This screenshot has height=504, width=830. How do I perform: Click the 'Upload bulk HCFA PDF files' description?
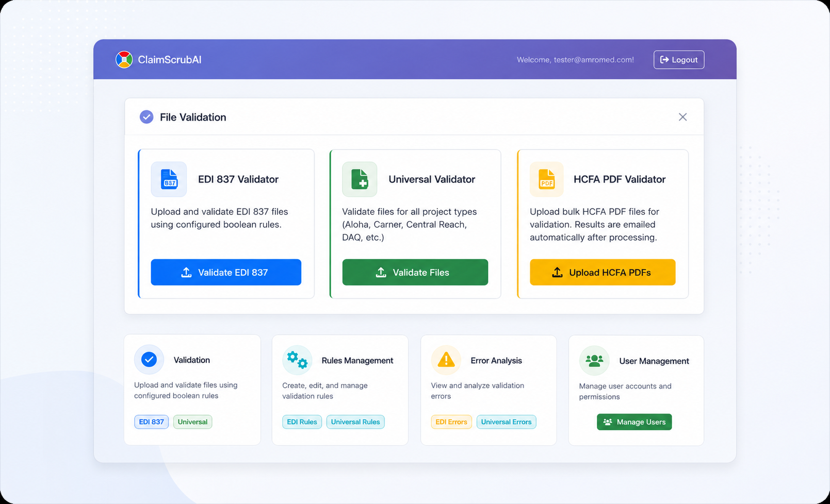(594, 225)
